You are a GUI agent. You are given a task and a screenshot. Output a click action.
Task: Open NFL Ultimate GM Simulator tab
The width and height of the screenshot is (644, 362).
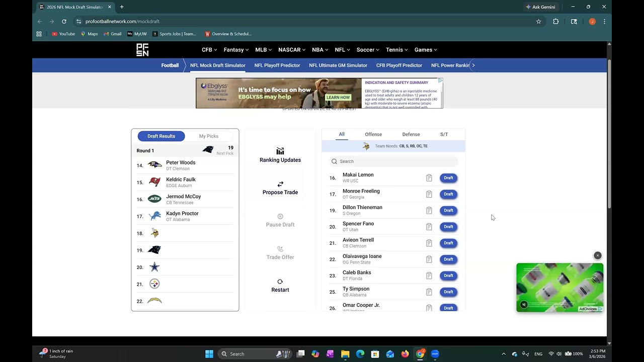338,65
